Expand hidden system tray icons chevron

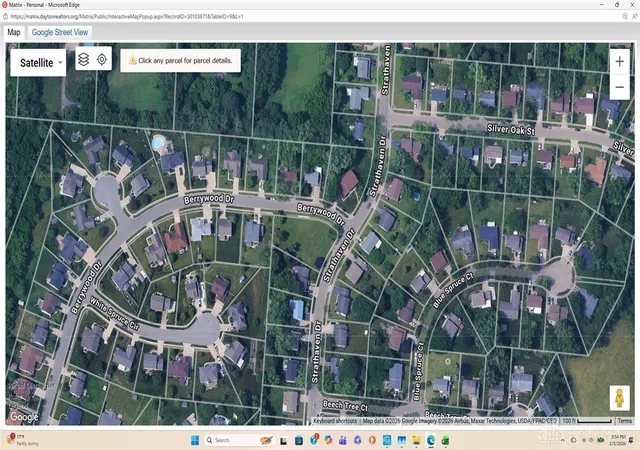coord(562,440)
